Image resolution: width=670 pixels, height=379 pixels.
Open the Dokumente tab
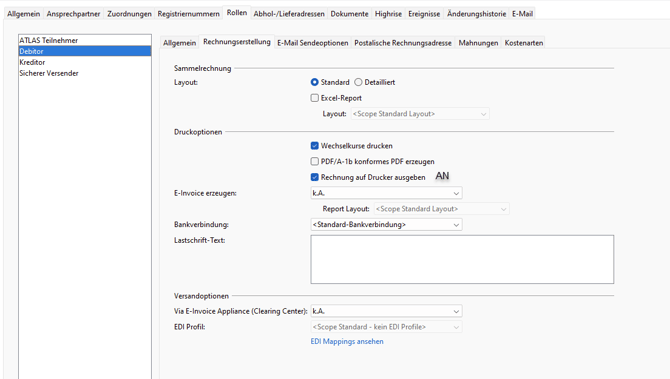click(x=349, y=14)
